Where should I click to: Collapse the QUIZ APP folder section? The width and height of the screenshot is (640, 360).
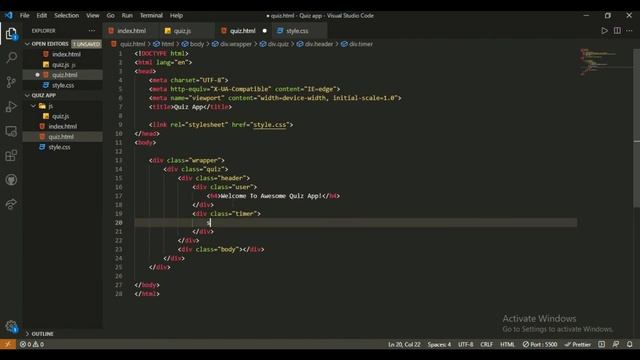click(x=62, y=95)
